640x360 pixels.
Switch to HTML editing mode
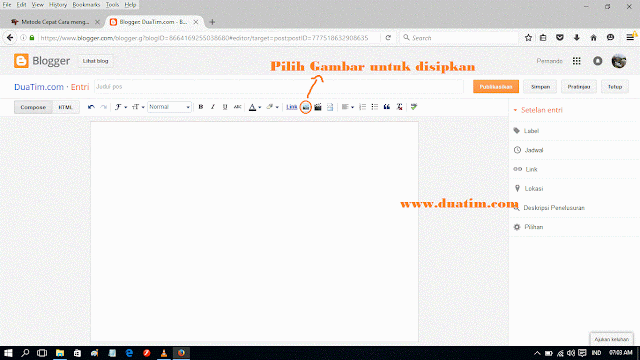click(65, 107)
